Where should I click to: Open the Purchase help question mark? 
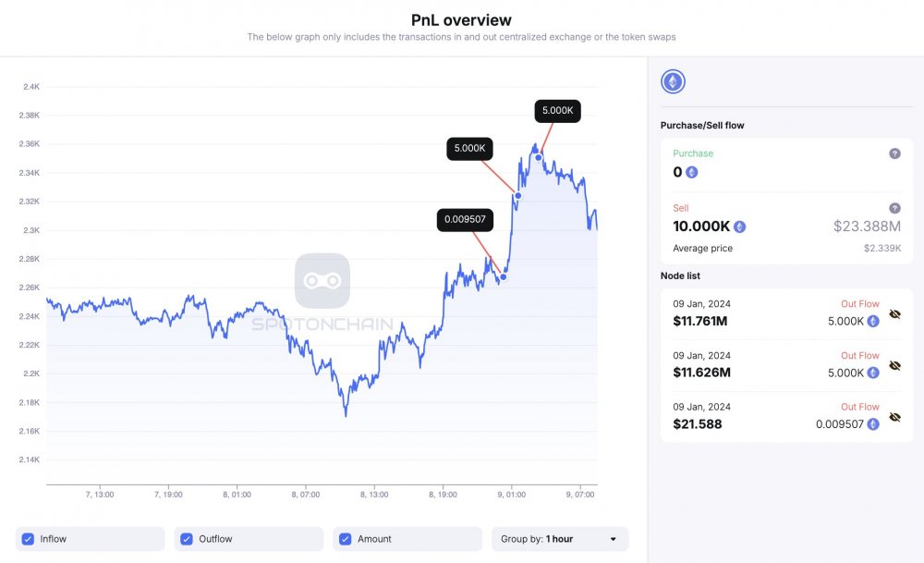pyautogui.click(x=894, y=153)
